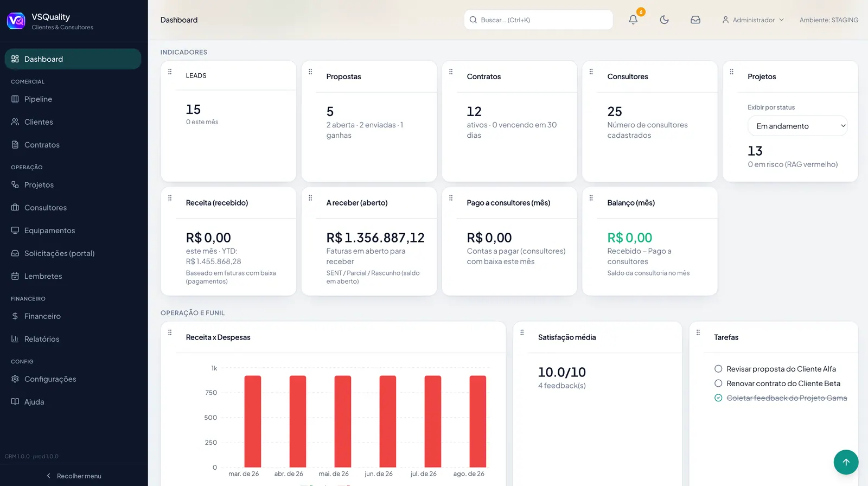Image resolution: width=868 pixels, height=486 pixels.
Task: Click drag handle on Satisfação média card
Action: 522,332
